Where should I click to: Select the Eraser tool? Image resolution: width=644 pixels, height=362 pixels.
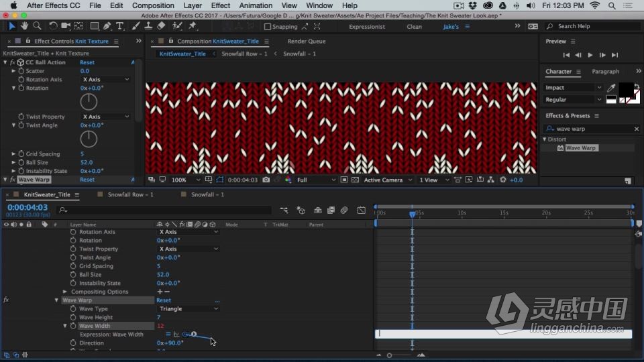161,26
